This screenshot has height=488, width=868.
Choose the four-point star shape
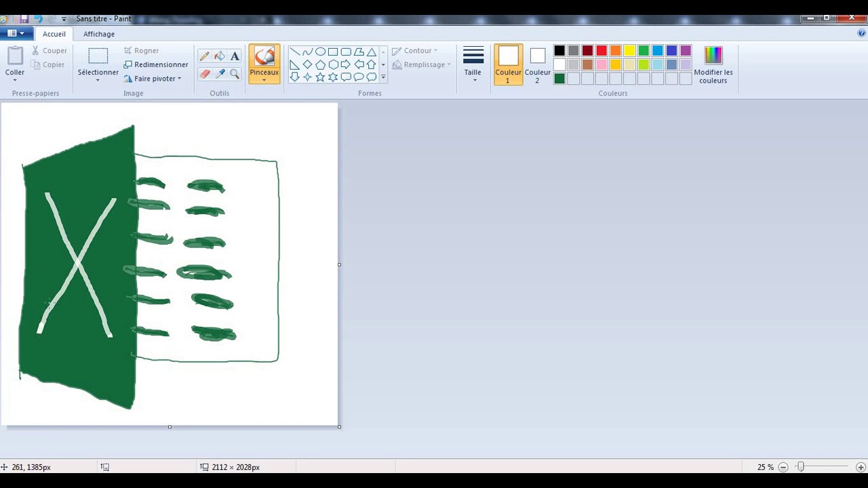(x=307, y=77)
